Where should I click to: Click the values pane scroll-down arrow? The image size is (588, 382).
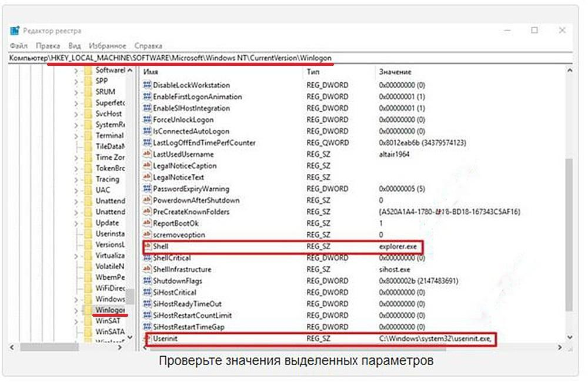pos(570,337)
